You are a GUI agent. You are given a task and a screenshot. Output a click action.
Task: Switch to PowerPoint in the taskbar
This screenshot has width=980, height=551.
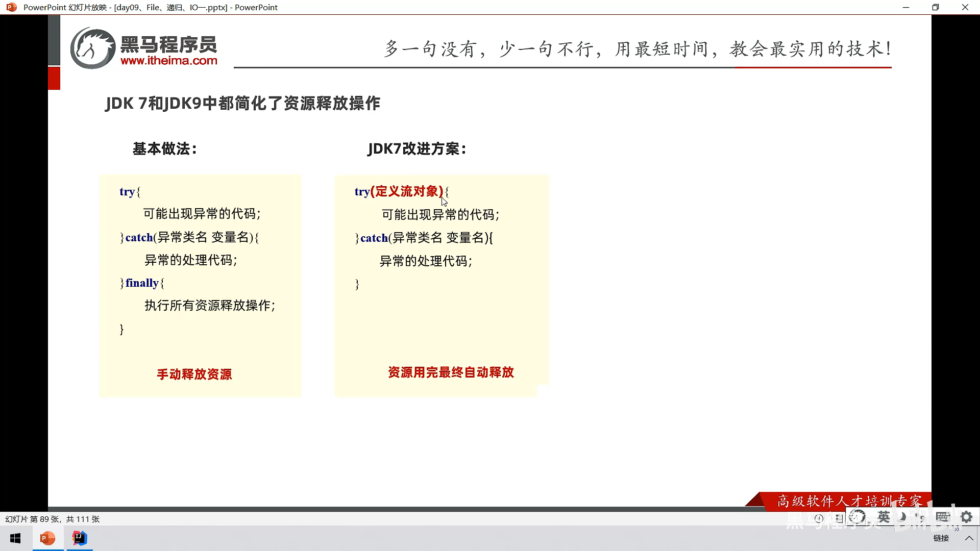[48, 538]
